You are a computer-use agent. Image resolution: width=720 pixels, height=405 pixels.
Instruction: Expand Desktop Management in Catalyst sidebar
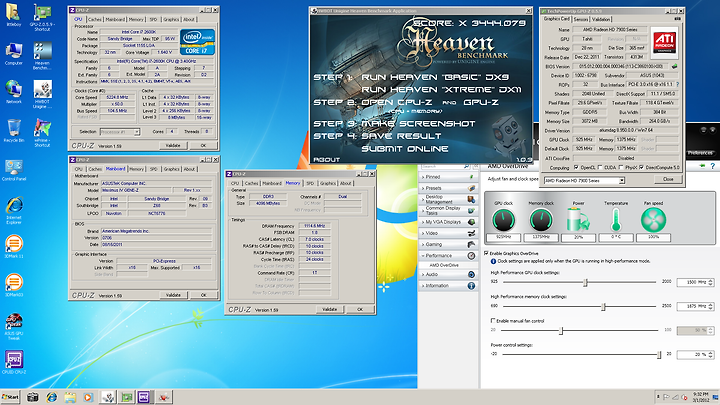coord(448,199)
